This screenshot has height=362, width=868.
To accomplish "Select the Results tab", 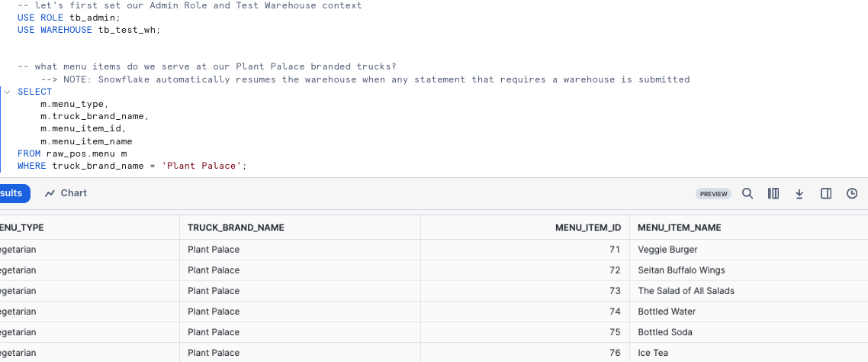I will point(11,193).
